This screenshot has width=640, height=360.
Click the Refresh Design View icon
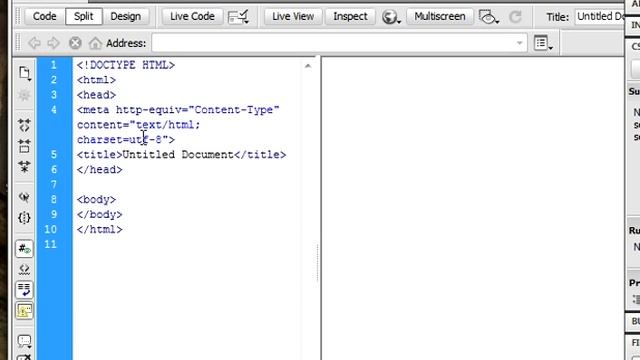click(x=516, y=17)
